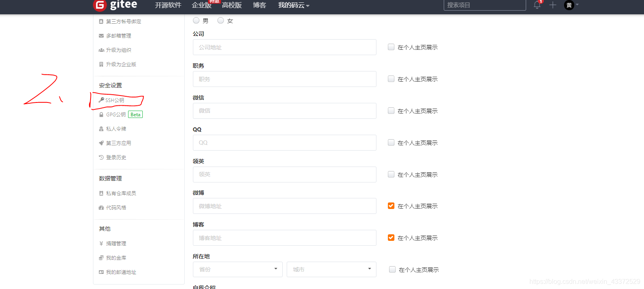
Task: Click the key icon for SSH公钥
Action: click(101, 100)
